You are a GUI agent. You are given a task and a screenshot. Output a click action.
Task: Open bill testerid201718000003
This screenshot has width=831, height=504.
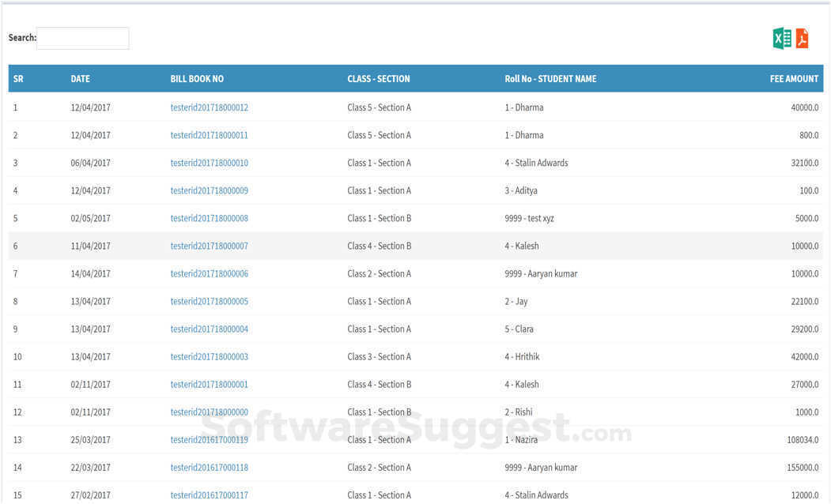(x=210, y=357)
